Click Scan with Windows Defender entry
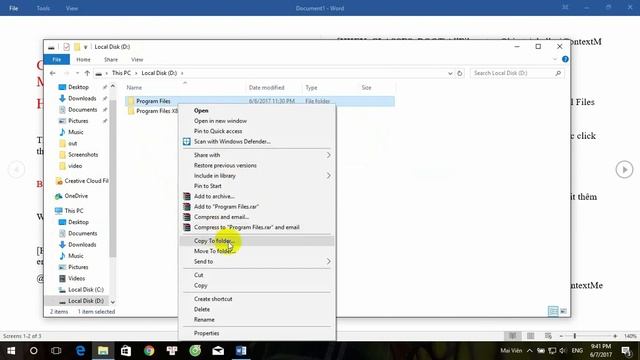The width and height of the screenshot is (640, 360). (x=257, y=142)
